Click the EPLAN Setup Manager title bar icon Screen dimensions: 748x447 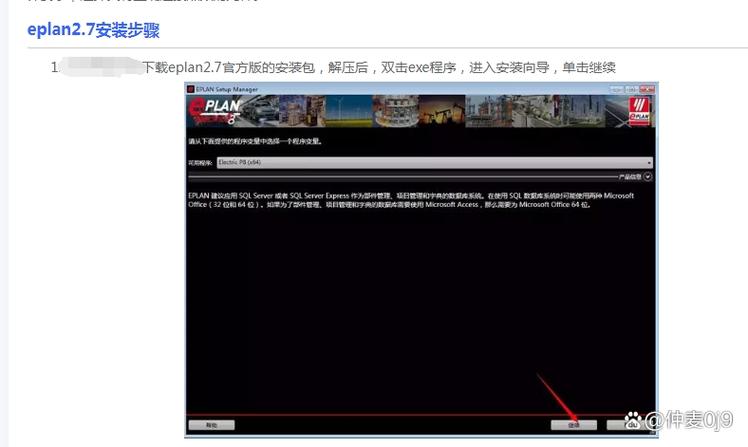191,89
